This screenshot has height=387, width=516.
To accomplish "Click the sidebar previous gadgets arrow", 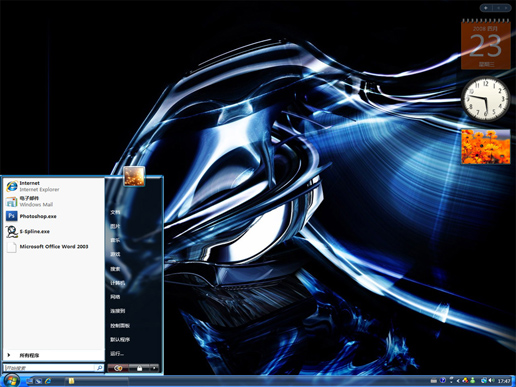I will (498, 8).
